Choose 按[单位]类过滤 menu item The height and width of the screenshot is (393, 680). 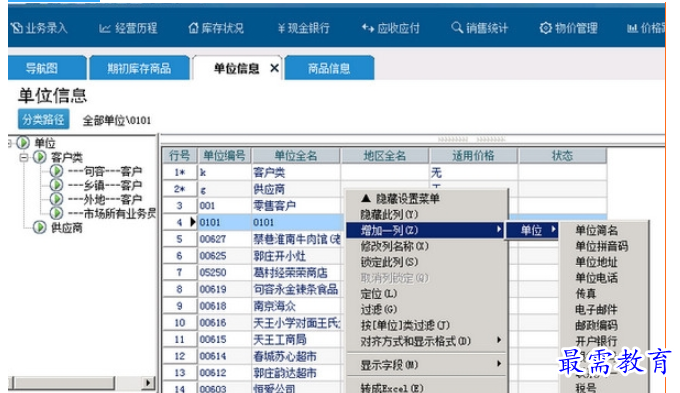pyautogui.click(x=427, y=325)
